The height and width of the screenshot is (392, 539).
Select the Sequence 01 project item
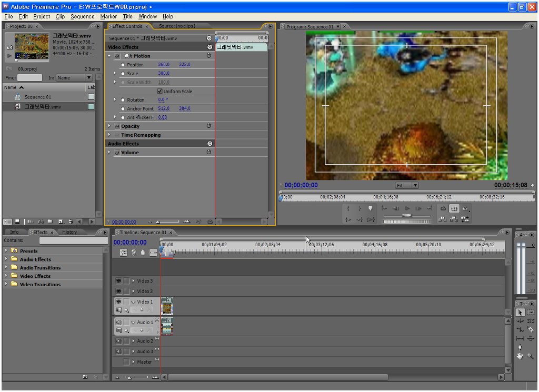(38, 97)
